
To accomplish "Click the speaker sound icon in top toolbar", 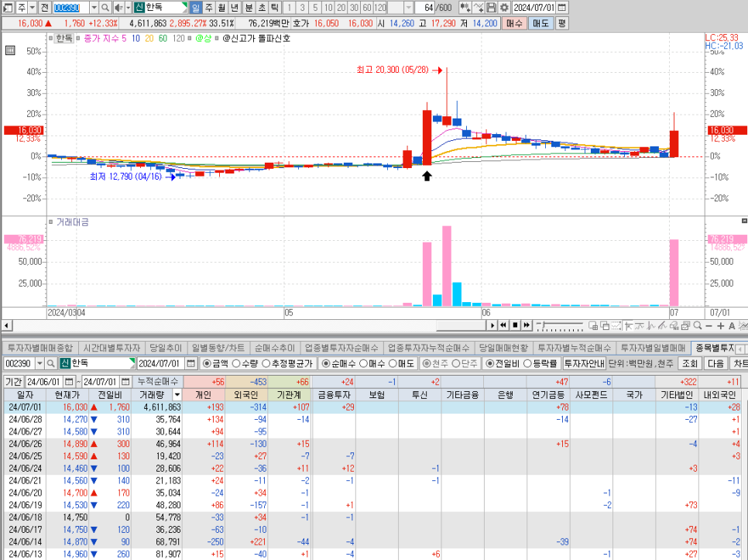I will pyautogui.click(x=118, y=8).
